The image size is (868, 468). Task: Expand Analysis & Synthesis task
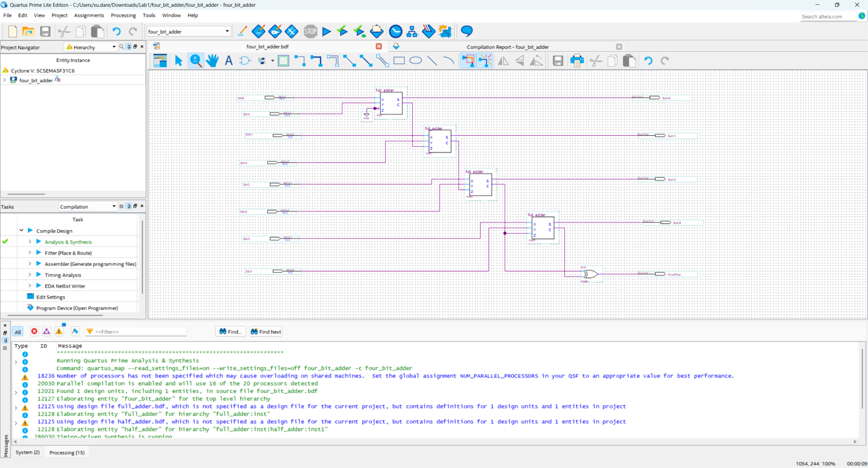[30, 242]
